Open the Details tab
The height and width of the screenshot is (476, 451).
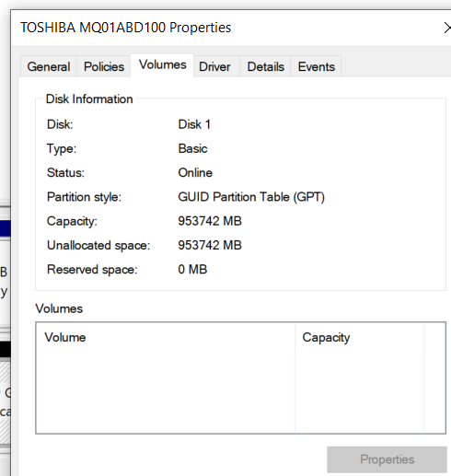[x=266, y=66]
